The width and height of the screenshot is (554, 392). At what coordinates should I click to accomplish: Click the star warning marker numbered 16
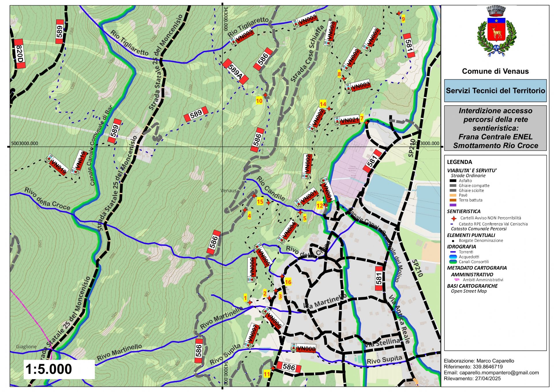282,276
